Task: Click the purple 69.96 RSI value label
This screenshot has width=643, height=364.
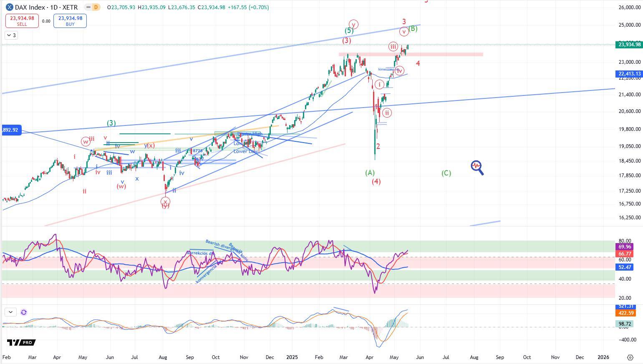Action: coord(624,247)
